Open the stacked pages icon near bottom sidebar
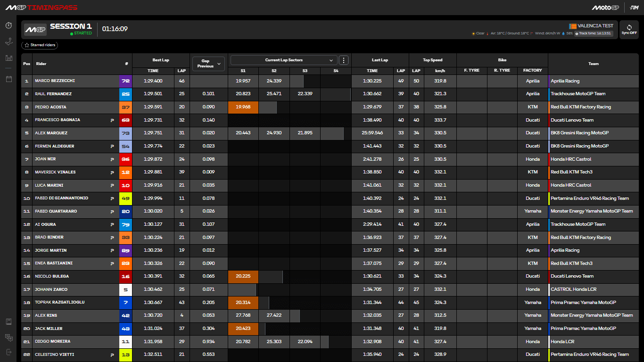This screenshot has width=644, height=362. pos(8,337)
